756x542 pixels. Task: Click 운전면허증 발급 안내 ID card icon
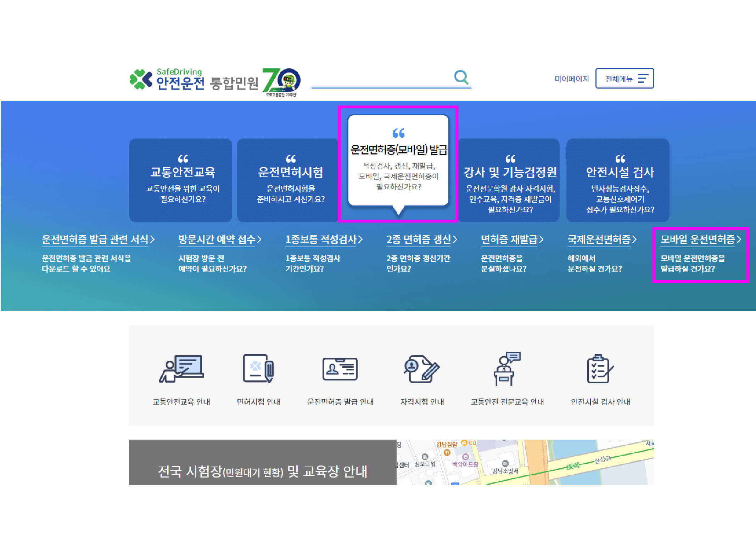[x=340, y=369]
